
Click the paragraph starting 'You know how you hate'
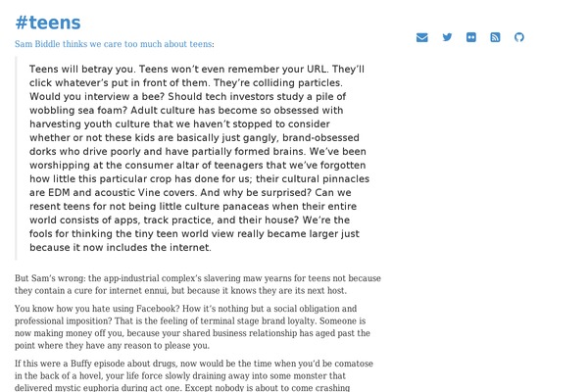(x=192, y=326)
